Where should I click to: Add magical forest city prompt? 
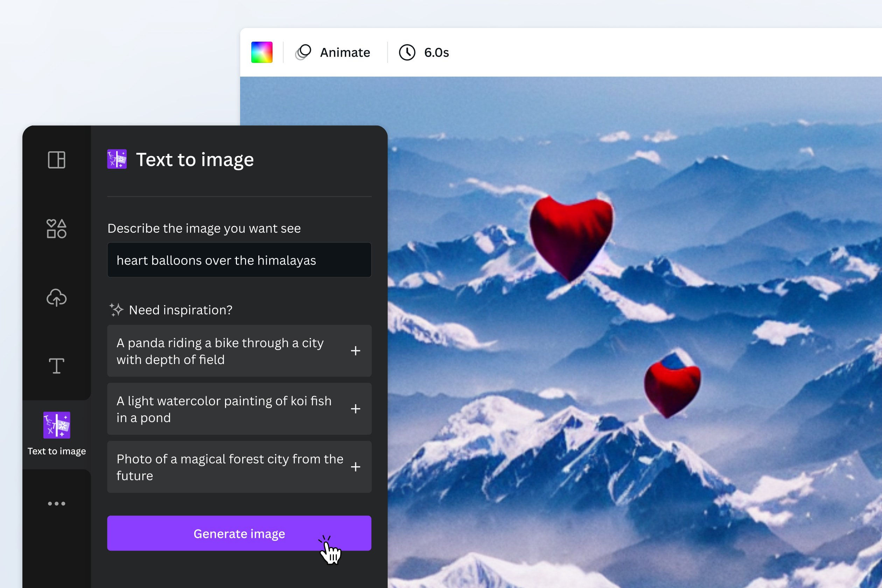coord(356,467)
